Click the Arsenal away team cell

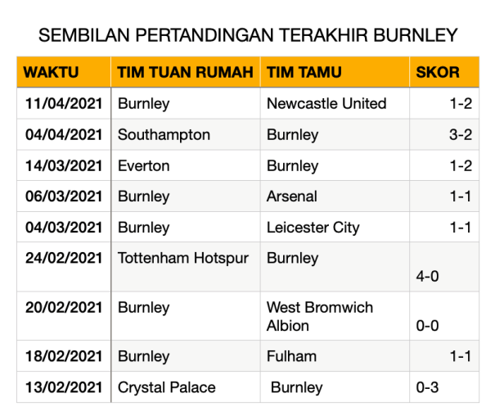292,196
